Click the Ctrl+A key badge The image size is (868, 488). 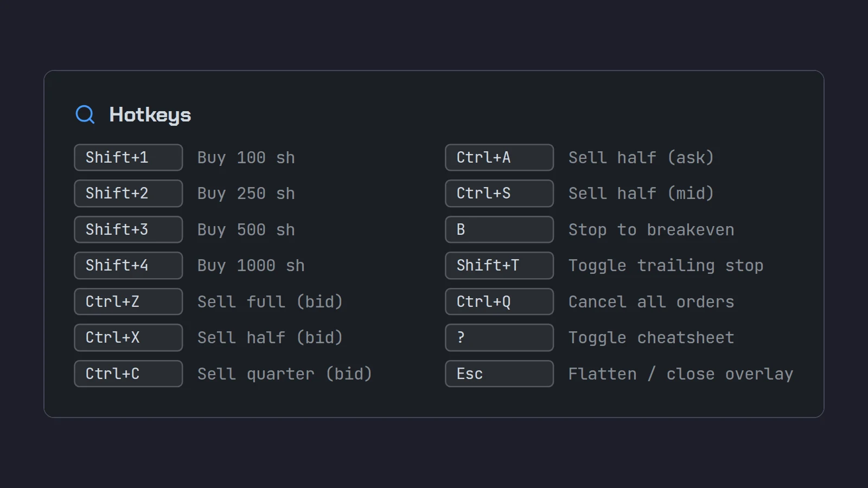[x=500, y=157]
